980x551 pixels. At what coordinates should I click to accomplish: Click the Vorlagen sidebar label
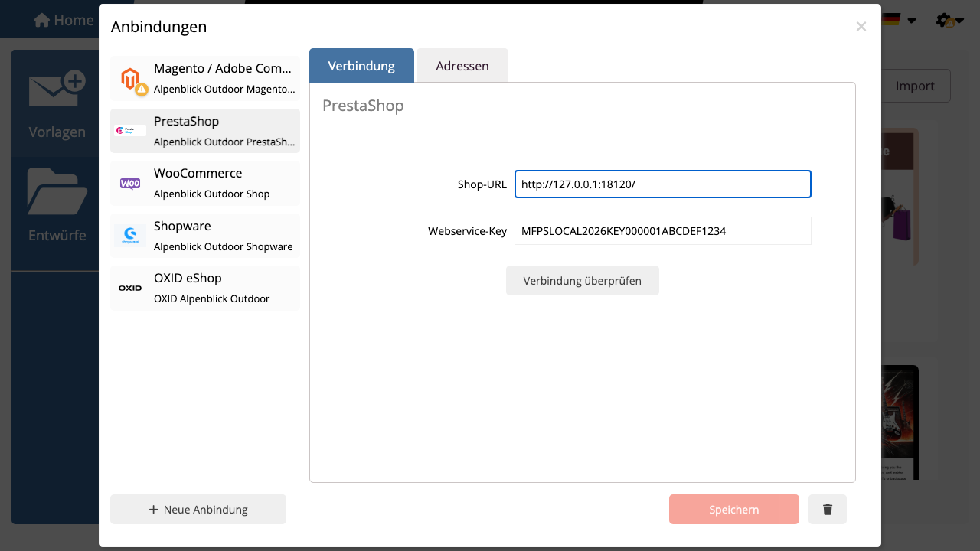[57, 132]
